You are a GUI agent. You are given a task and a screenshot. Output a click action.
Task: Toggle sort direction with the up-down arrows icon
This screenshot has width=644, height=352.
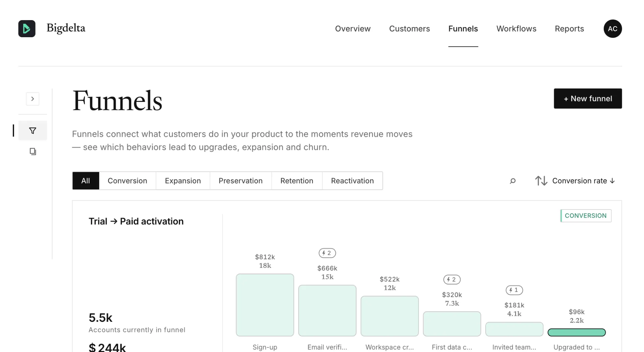point(541,181)
